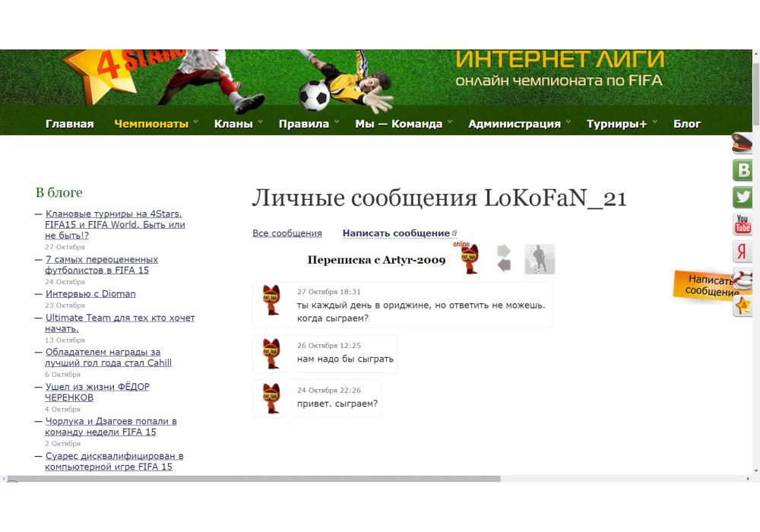This screenshot has width=760, height=532.
Task: Open the Интервью с Dioman link
Action: [x=90, y=293]
